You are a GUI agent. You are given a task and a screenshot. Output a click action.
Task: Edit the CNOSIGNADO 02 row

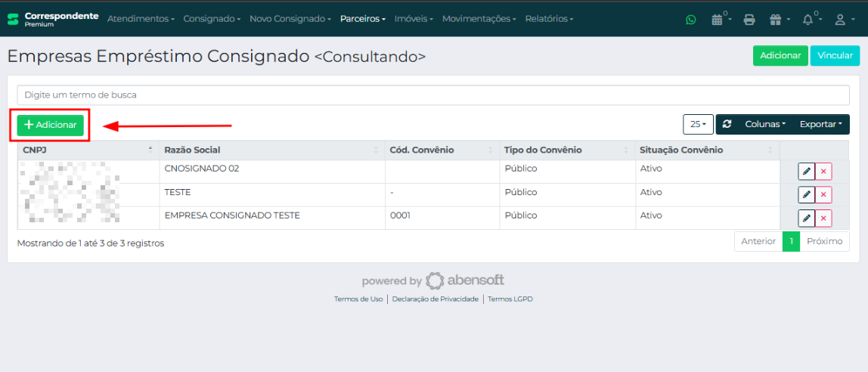pos(807,172)
